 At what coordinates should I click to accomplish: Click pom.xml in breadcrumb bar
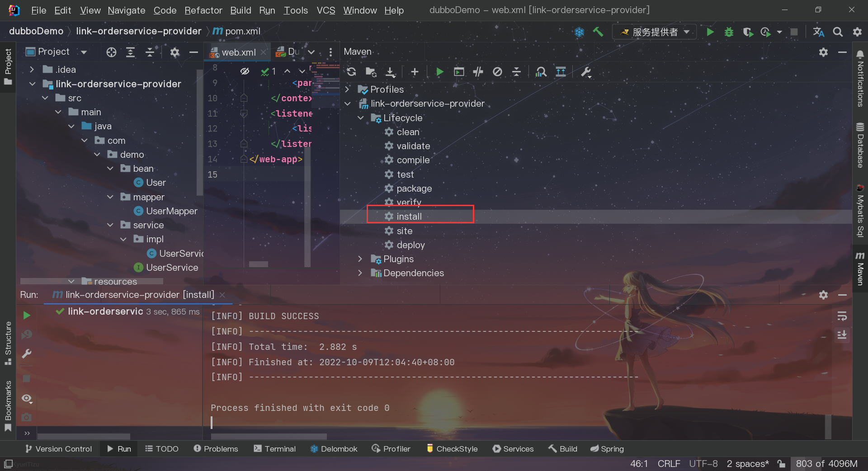click(x=237, y=31)
